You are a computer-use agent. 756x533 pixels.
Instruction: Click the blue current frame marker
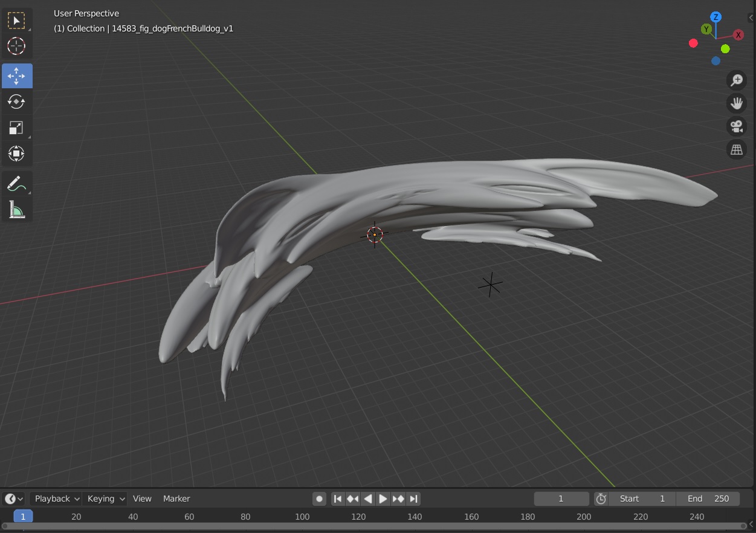point(23,516)
